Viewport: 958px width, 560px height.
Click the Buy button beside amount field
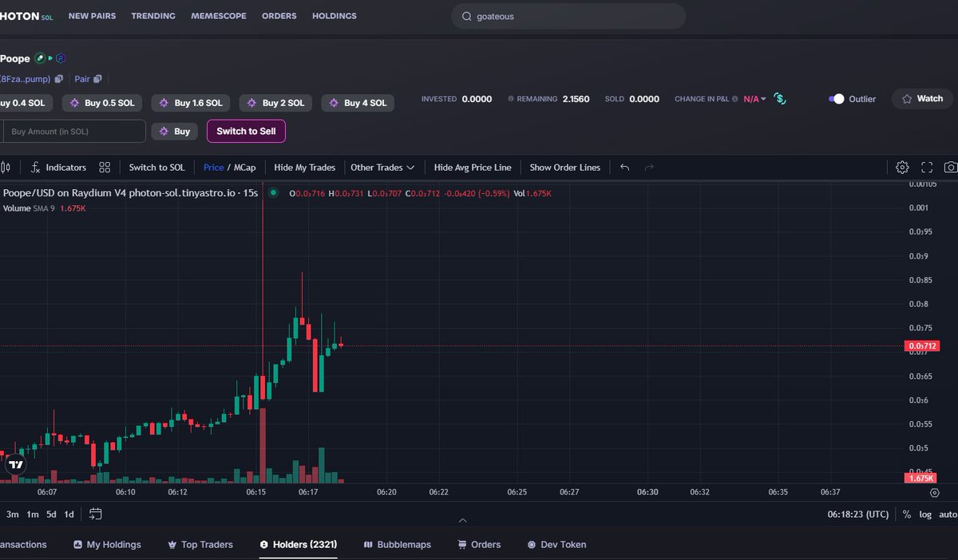coord(175,131)
